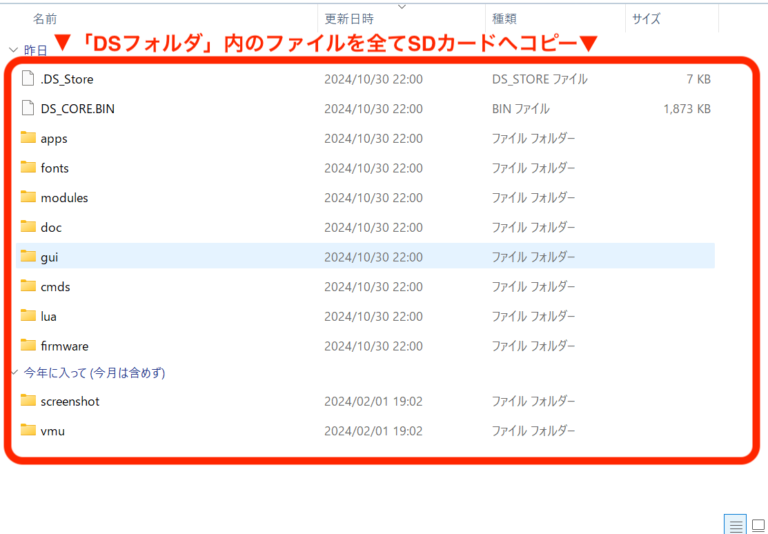This screenshot has height=534, width=768.
Task: Sort by 更新日時 column header
Action: 348,19
